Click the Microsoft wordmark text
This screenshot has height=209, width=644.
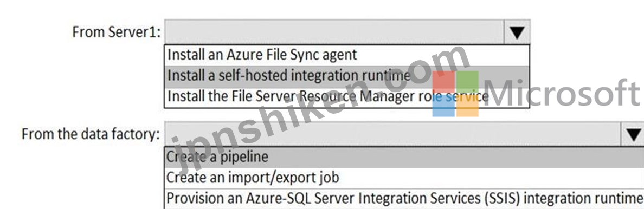point(562,93)
